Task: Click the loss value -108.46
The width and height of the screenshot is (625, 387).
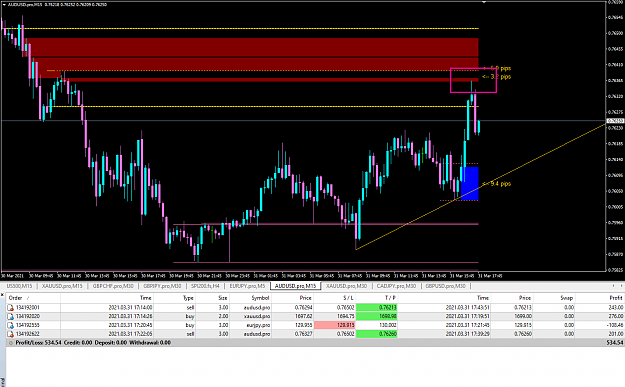Action: tap(614, 325)
